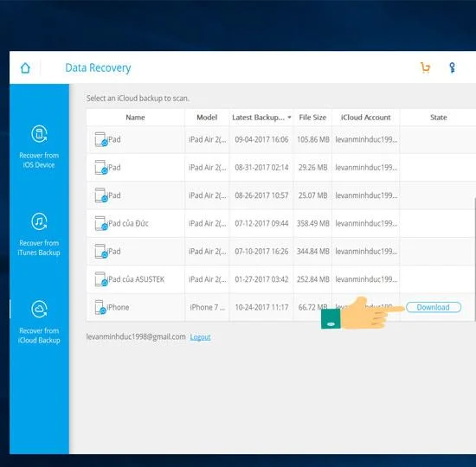Select the 07-10-2017 iPad backup row
Image resolution: width=476 pixels, height=467 pixels.
(280, 252)
